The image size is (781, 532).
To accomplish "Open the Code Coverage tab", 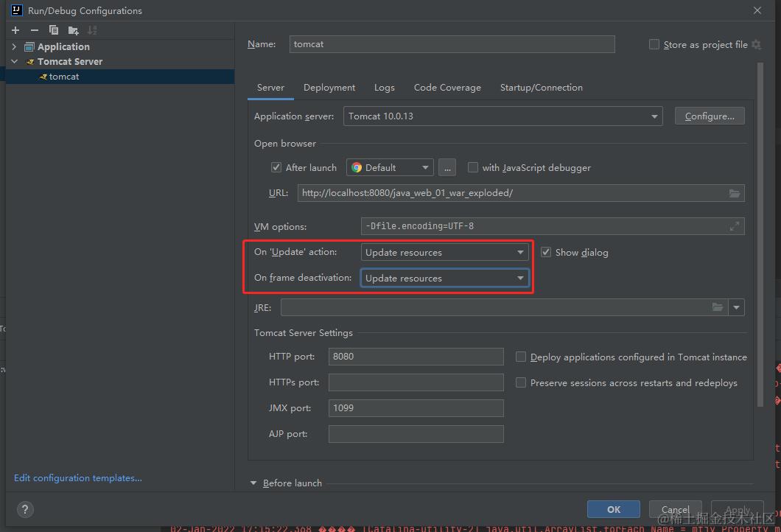I will point(447,88).
